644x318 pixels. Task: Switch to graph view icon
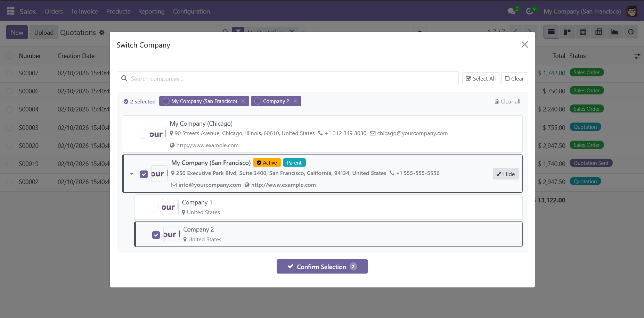click(615, 32)
